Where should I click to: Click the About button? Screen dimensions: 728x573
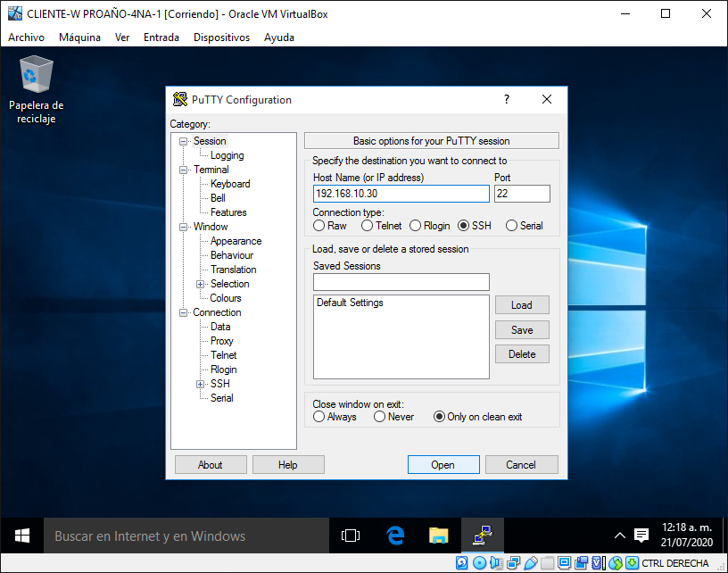pyautogui.click(x=211, y=464)
